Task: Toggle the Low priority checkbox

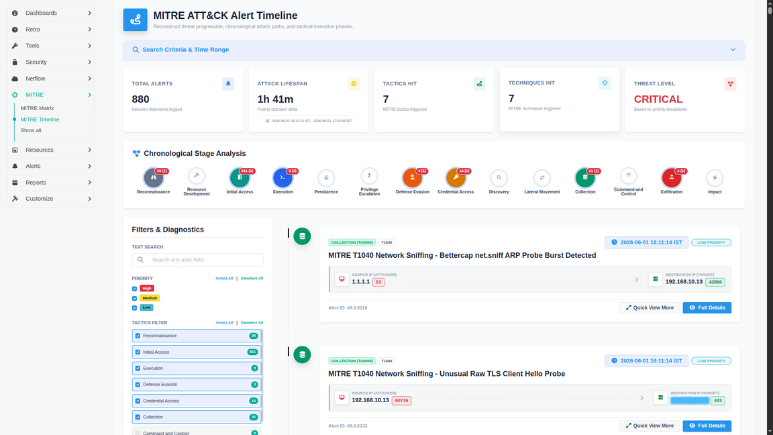Action: (135, 308)
